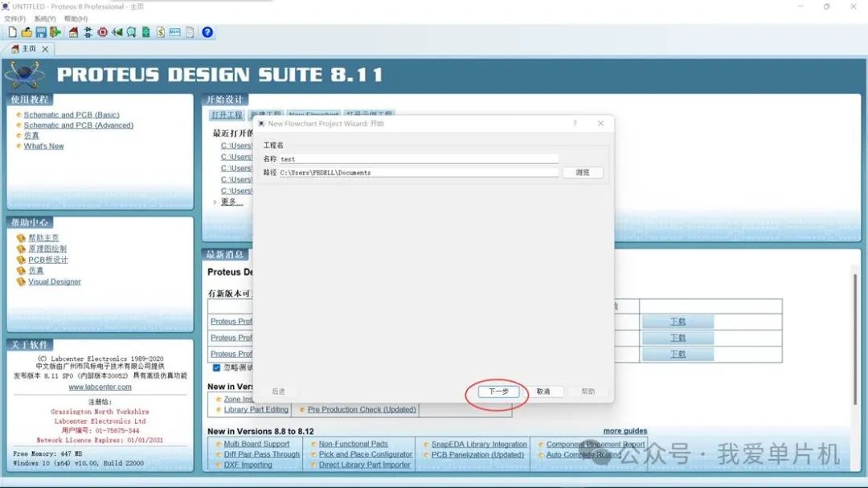
Task: Open SnapEDA Library Integration guide
Action: [x=479, y=445]
